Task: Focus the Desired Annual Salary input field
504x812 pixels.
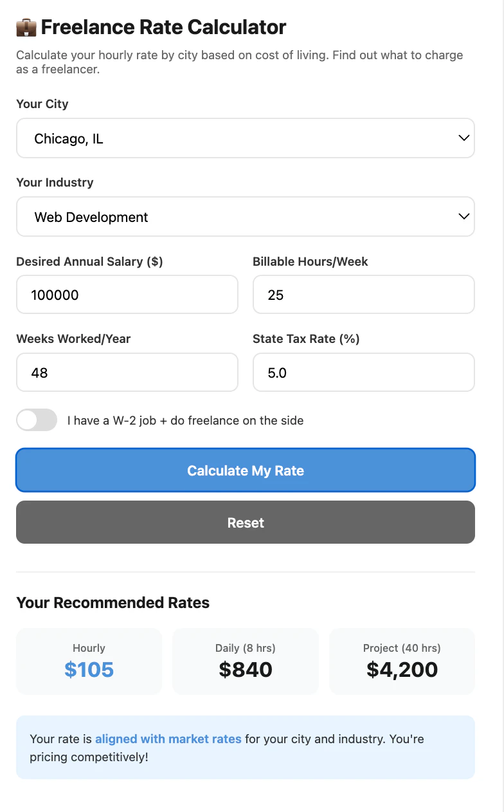Action: click(x=127, y=295)
